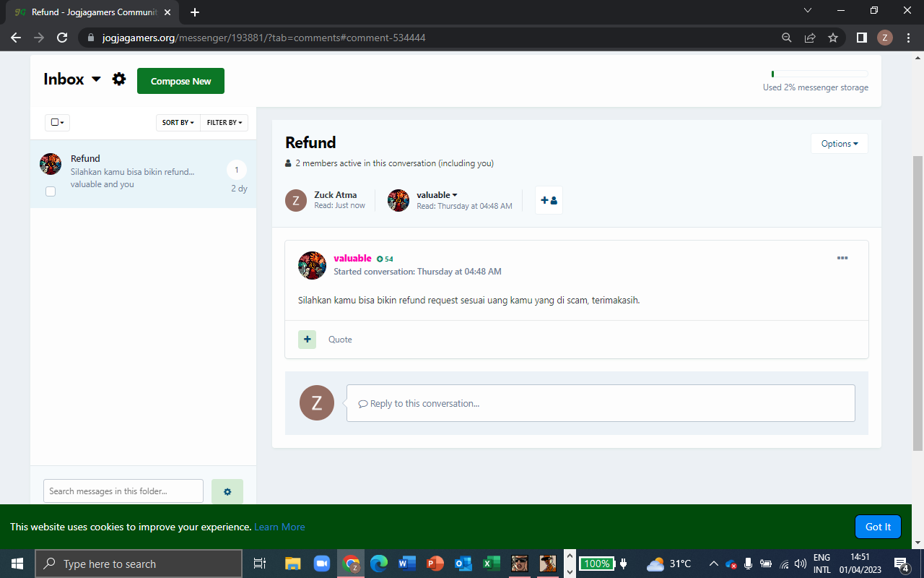Open the Chrome profile Z avatar
The height and width of the screenshot is (578, 924).
pos(885,38)
